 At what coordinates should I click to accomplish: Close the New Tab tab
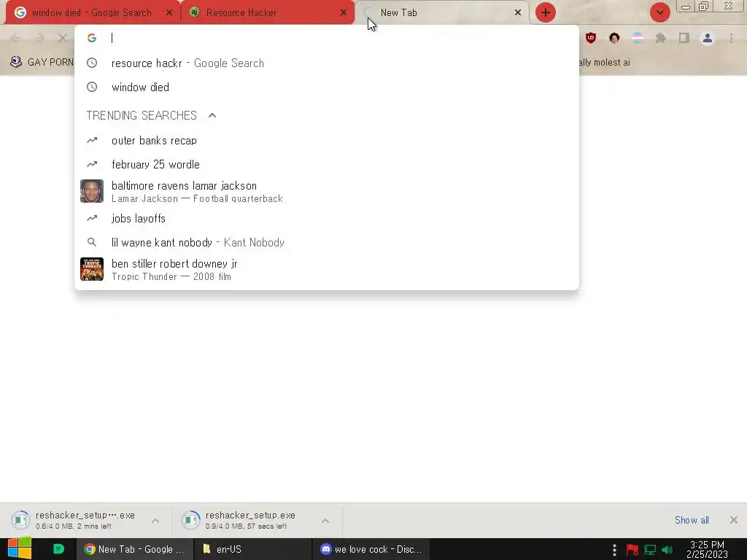coord(518,13)
